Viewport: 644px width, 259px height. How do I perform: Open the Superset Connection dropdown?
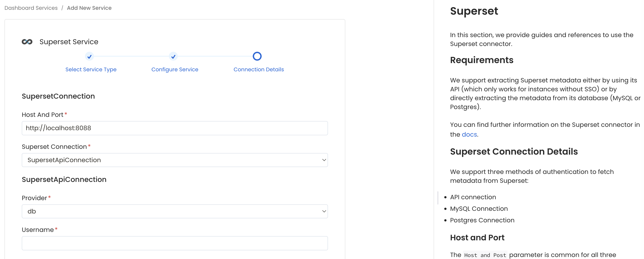click(x=174, y=160)
